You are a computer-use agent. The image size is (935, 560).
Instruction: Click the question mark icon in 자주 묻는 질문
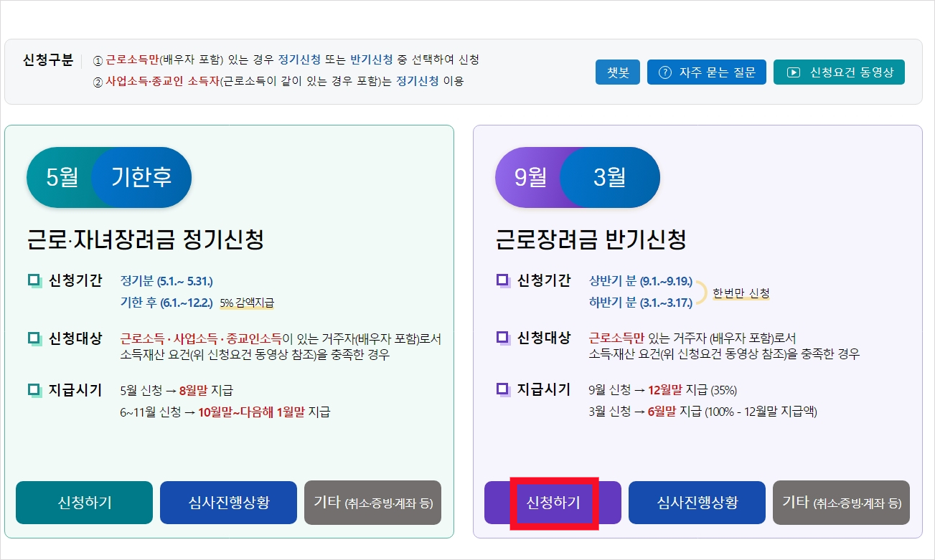[664, 72]
